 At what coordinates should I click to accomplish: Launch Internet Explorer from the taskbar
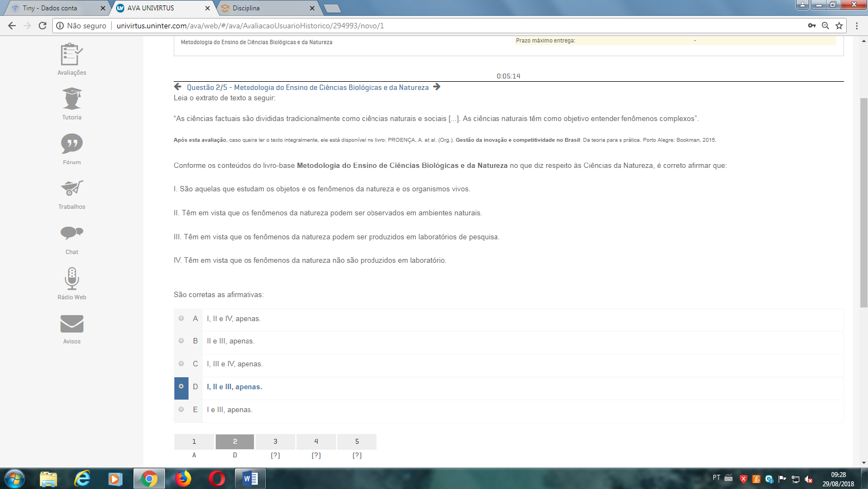pyautogui.click(x=82, y=479)
